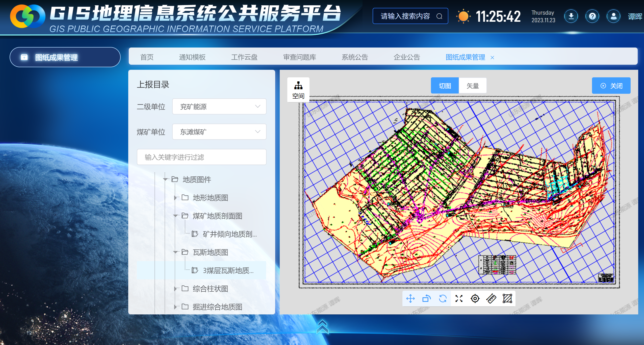
Task: Select the pan/move map tool
Action: [410, 298]
